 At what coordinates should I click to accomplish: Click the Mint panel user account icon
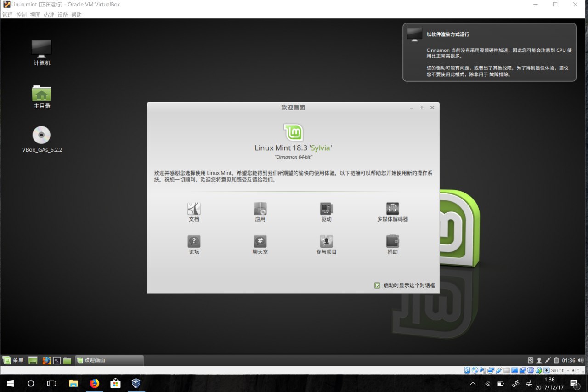(x=539, y=360)
